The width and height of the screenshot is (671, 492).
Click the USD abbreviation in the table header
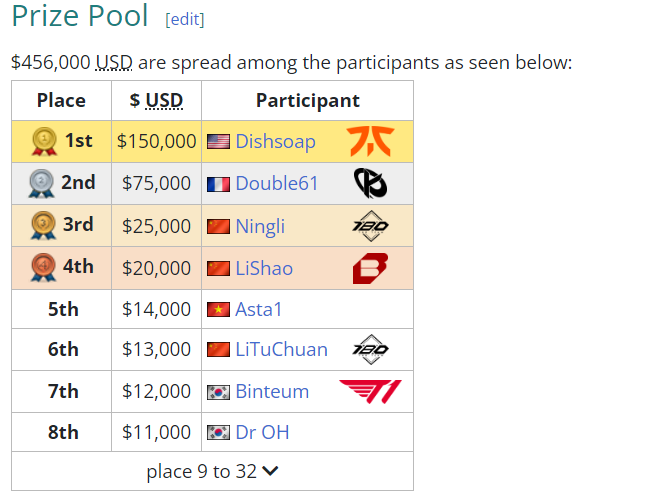pyautogui.click(x=164, y=100)
